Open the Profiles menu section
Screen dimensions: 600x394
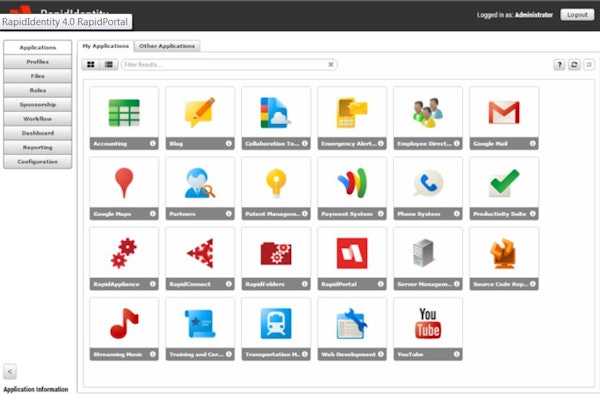pyautogui.click(x=38, y=62)
